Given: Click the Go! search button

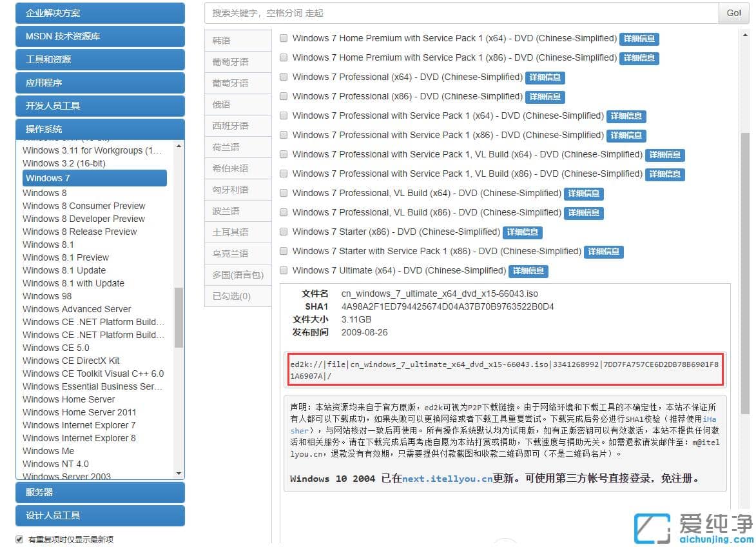Looking at the screenshot, I should (733, 12).
